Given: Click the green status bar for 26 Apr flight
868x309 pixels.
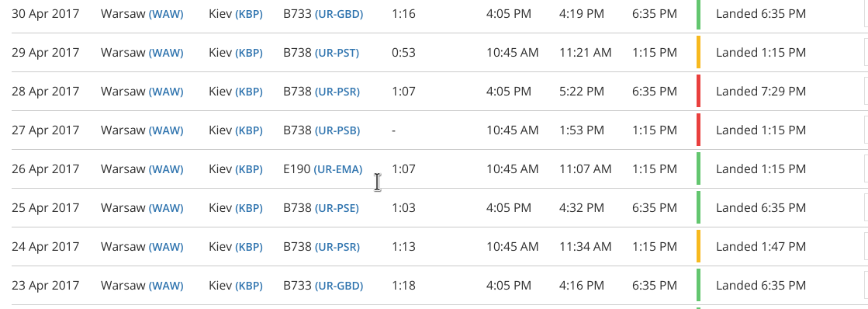Looking at the screenshot, I should pos(699,168).
